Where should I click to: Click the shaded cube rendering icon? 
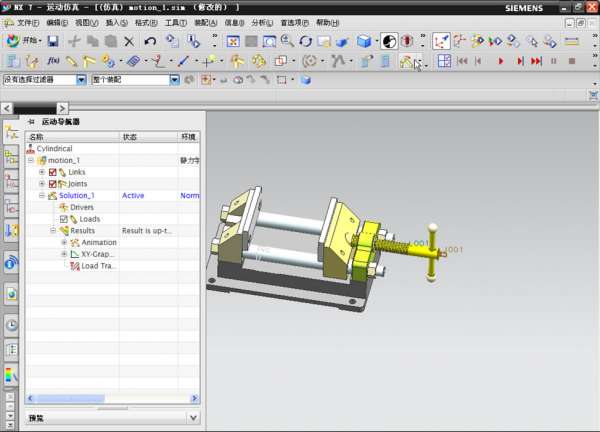364,41
